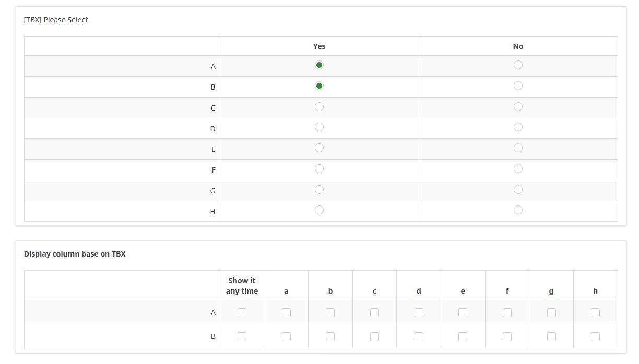The image size is (639, 364).
Task: Choose Yes for row C
Action: point(319,107)
